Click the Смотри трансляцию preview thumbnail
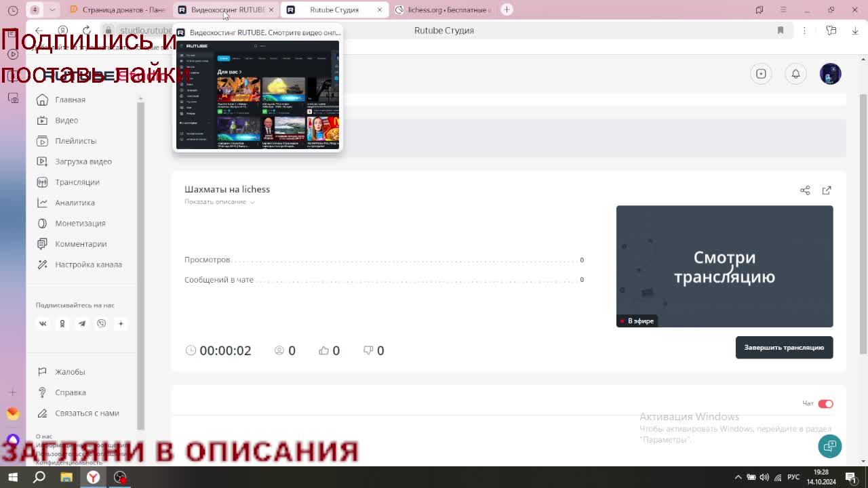The image size is (868, 488). 724,266
